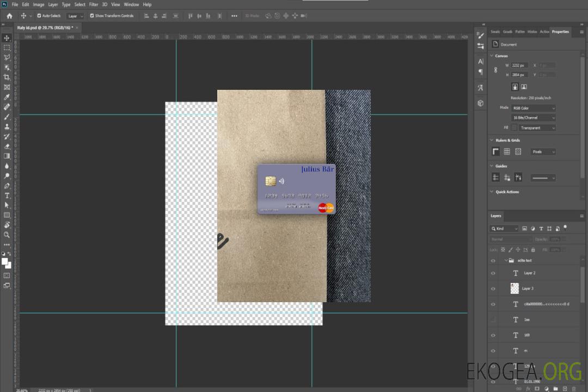Pick the Horizontal Type tool
The height and width of the screenshot is (392, 588).
click(x=7, y=195)
